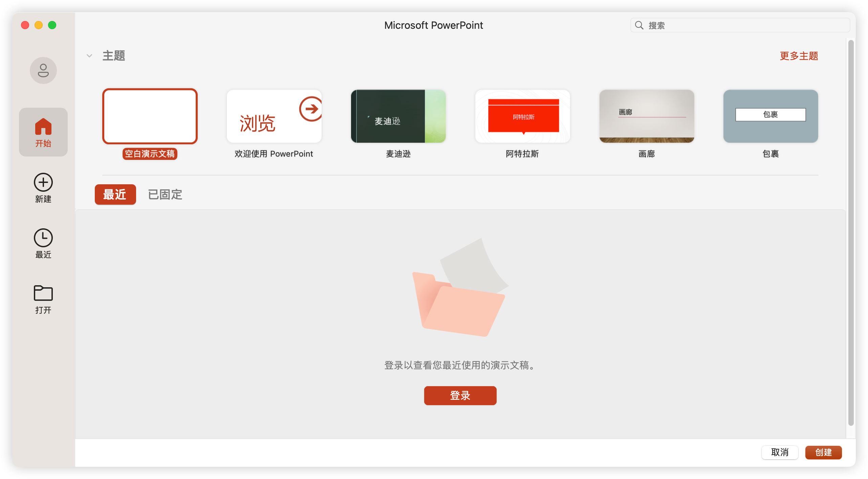The image size is (868, 479).
Task: Click the 包裹 caption text
Action: (771, 154)
